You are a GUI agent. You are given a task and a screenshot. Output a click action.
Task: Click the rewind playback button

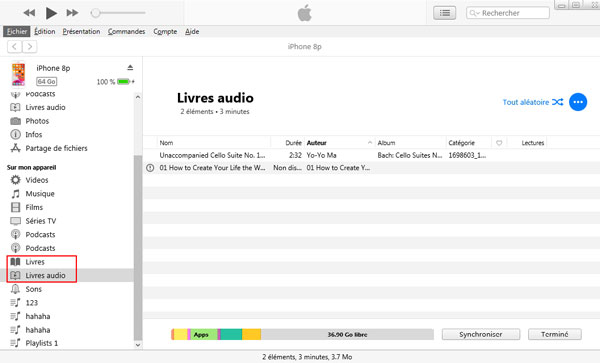coord(29,13)
